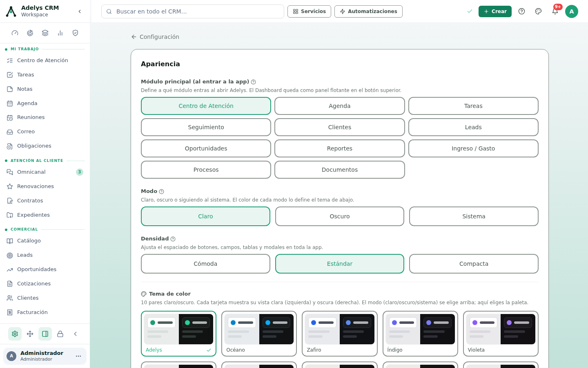Open Agenda in sidebar
The width and height of the screenshot is (588, 368).
point(45,103)
